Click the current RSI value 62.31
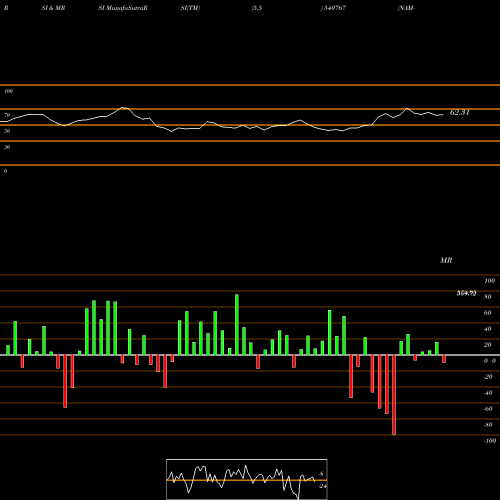This screenshot has height=500, width=500. (x=460, y=113)
